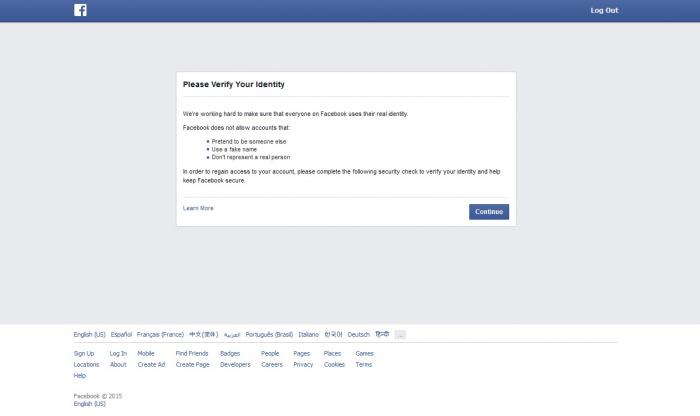Click the 'Use a fake name' bullet

[234, 150]
